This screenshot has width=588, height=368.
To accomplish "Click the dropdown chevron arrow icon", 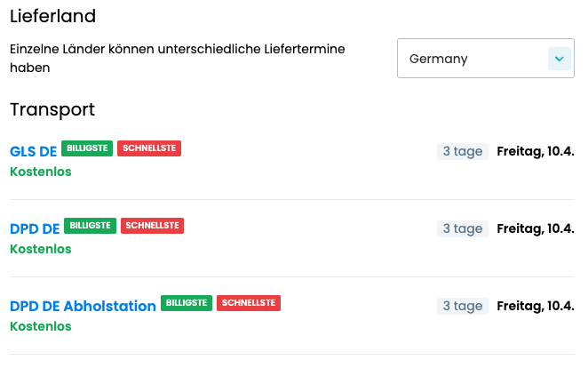I will click(x=559, y=59).
